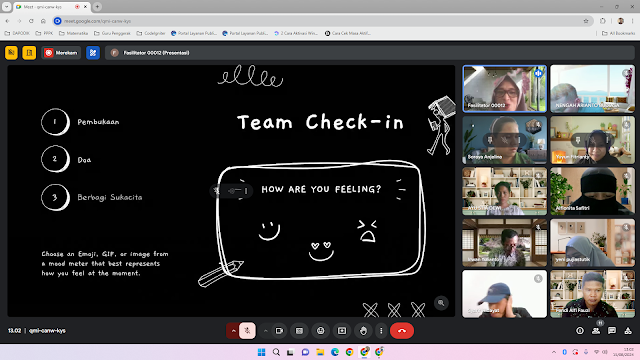
Task: Raise hand using the hand icon
Action: coord(363,331)
